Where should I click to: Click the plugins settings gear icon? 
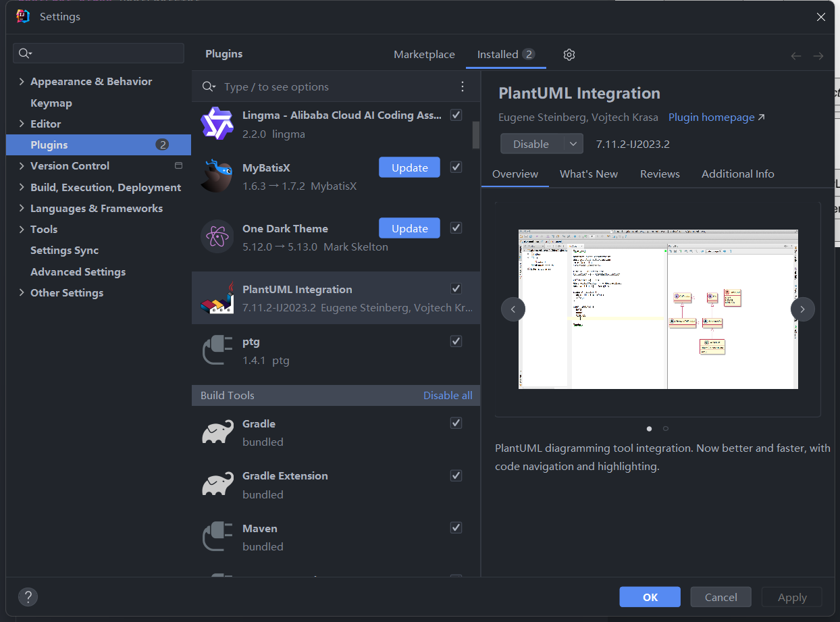pyautogui.click(x=569, y=55)
